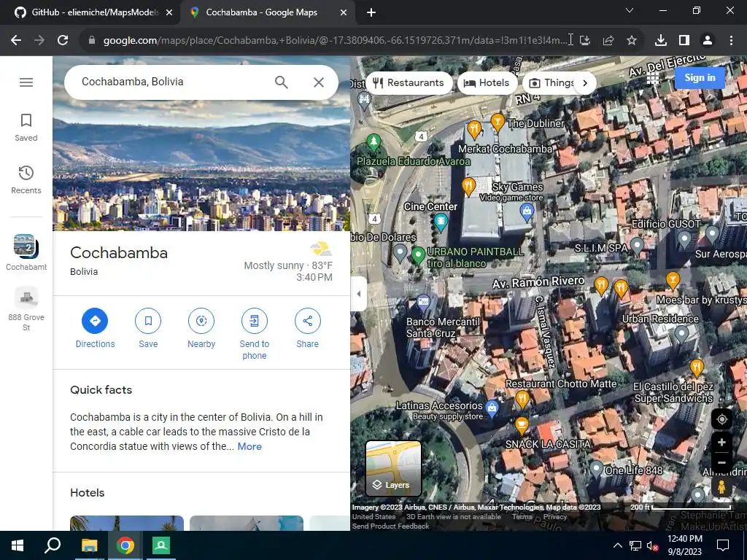Select the Cine Center pin
Image resolution: width=747 pixels, height=560 pixels.
point(441,222)
